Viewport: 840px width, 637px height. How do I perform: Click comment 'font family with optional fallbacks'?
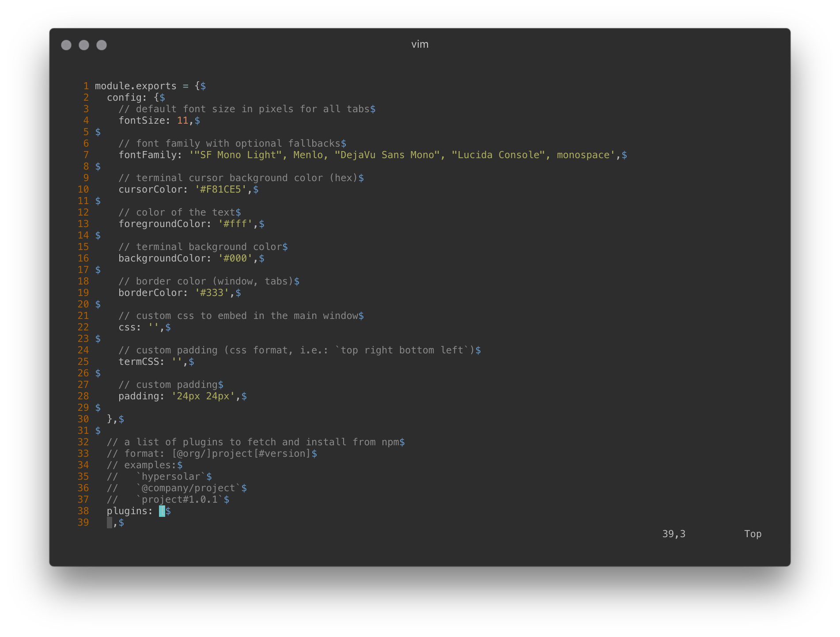tap(238, 144)
